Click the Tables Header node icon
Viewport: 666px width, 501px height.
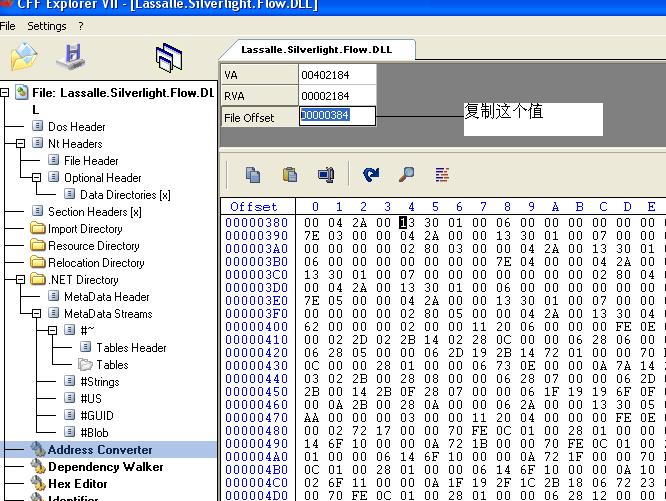pos(85,346)
